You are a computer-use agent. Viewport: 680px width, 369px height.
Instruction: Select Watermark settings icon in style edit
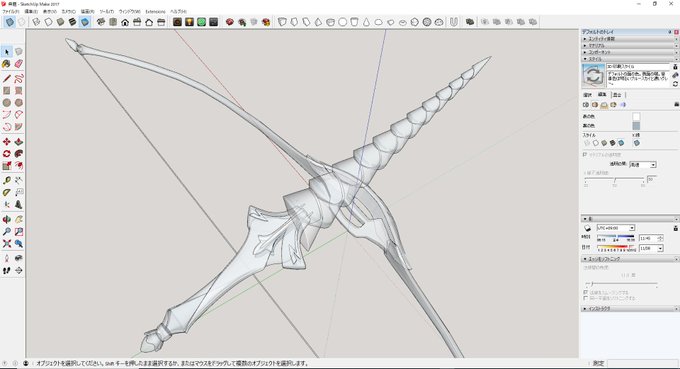(x=613, y=104)
